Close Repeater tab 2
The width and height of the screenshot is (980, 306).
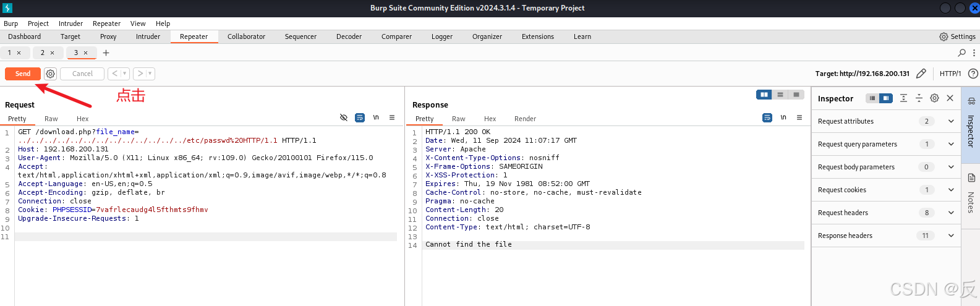click(52, 53)
